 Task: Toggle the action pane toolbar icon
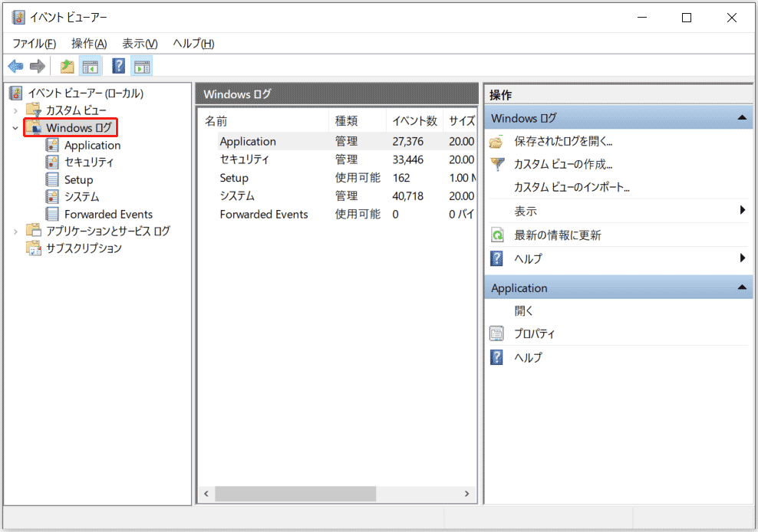click(x=142, y=66)
